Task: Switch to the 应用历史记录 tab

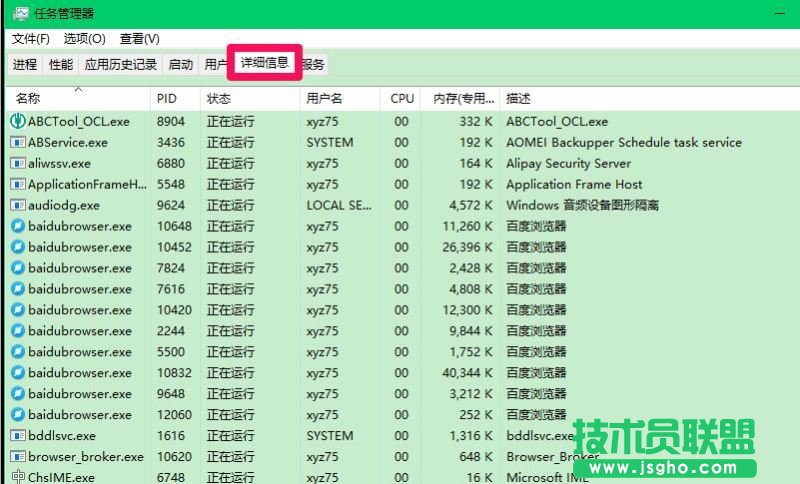Action: tap(121, 65)
